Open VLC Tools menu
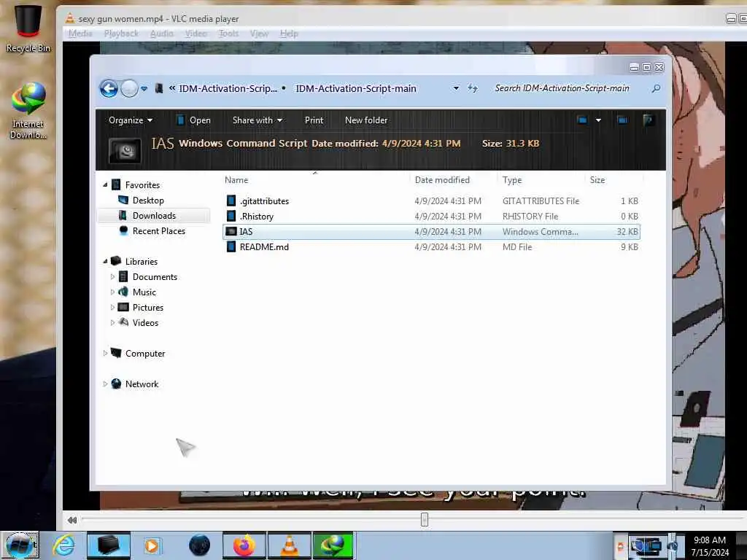 click(x=228, y=34)
